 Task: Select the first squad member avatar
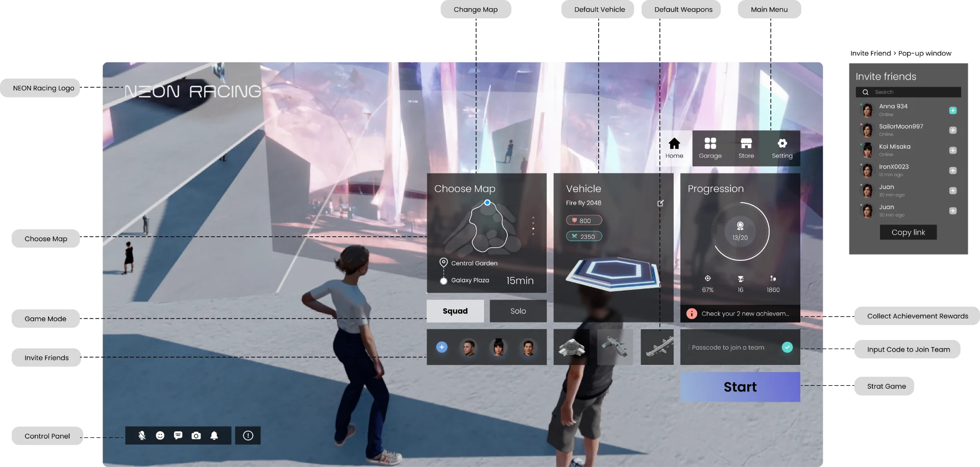(x=469, y=347)
